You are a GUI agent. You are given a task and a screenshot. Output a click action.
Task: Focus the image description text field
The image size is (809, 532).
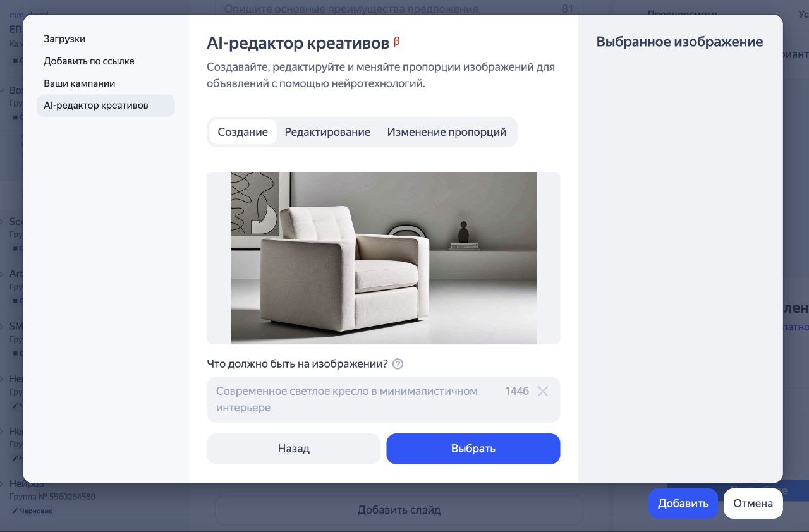(x=354, y=399)
